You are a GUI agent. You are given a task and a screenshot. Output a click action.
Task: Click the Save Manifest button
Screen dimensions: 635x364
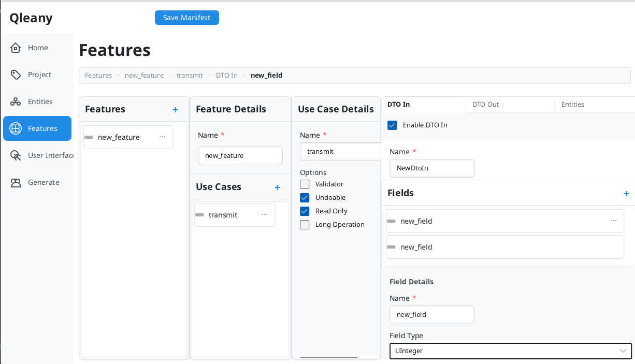click(x=186, y=17)
